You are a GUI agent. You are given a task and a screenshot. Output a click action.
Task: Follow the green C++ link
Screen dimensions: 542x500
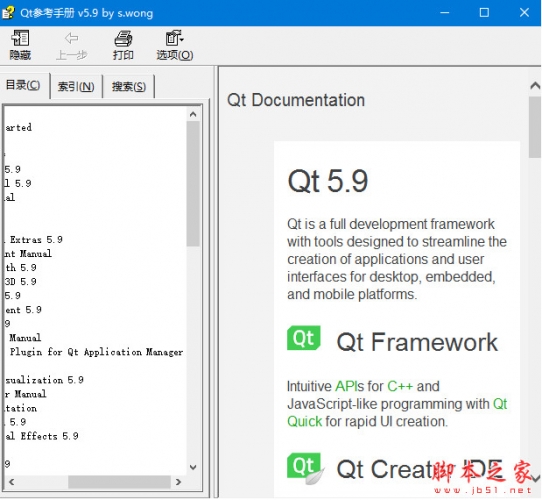pos(400,386)
